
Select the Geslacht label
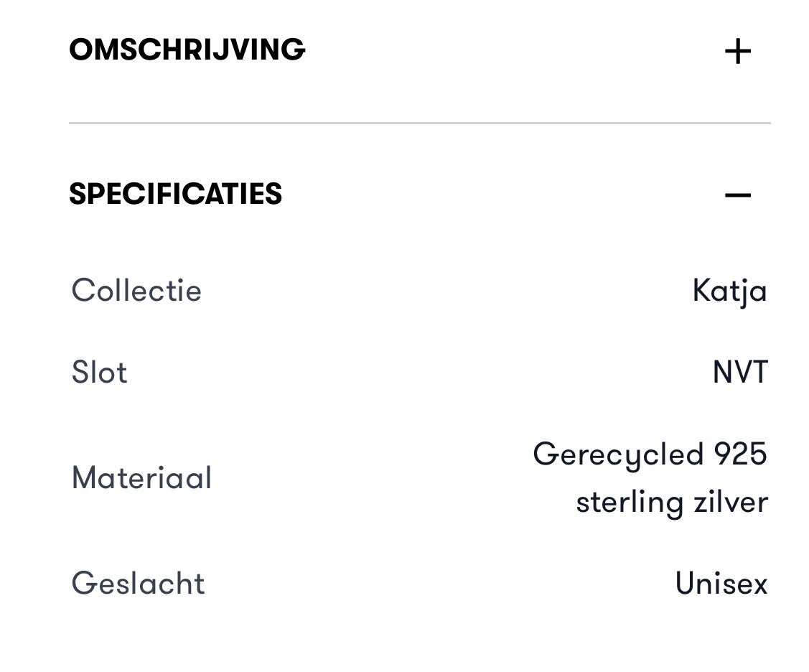[138, 583]
